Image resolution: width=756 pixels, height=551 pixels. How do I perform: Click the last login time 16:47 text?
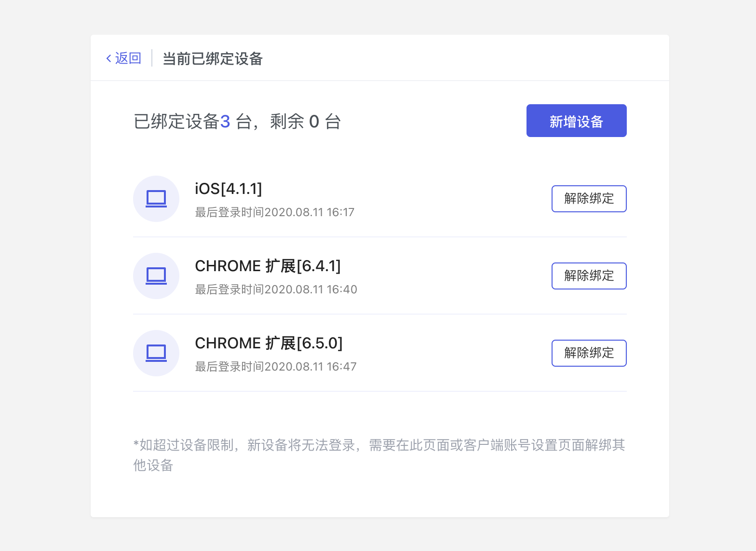(276, 367)
